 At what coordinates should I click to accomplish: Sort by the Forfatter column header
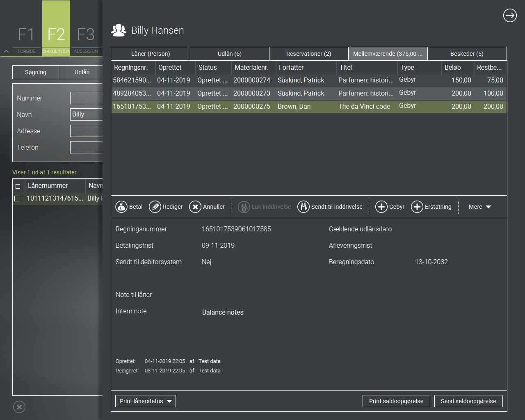(x=306, y=67)
